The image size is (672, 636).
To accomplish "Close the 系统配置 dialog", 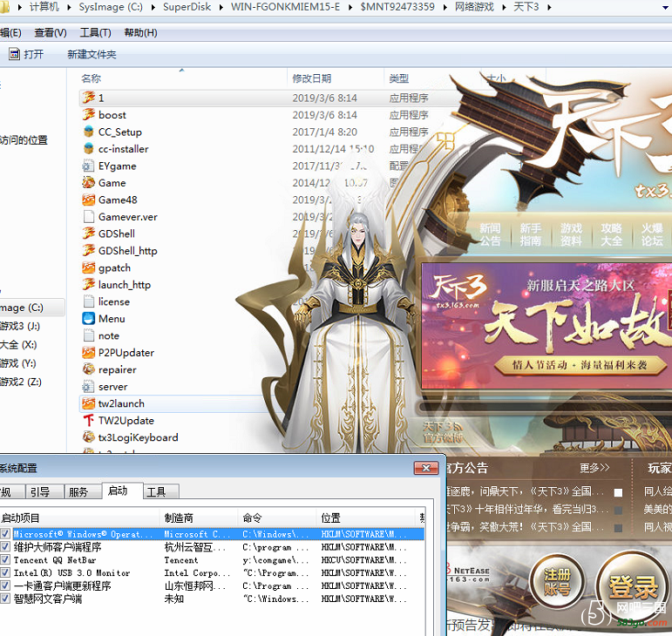I will (x=426, y=468).
